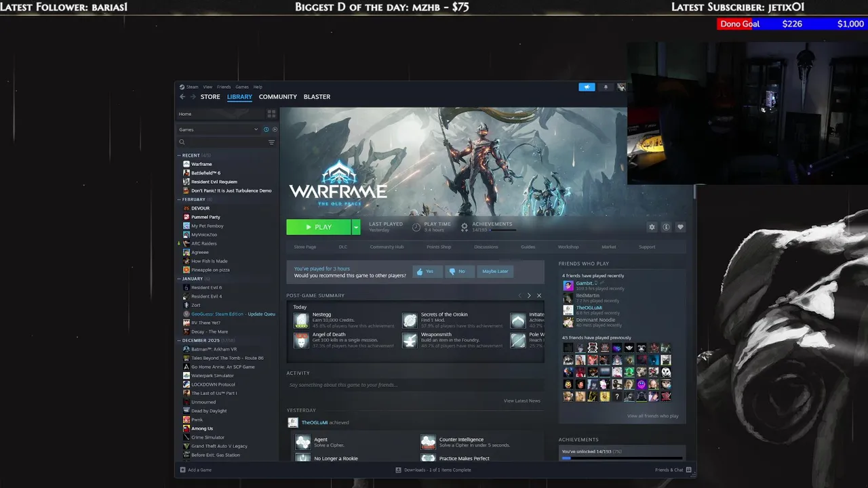Open Downloads icon in bottom bar

pyautogui.click(x=399, y=470)
